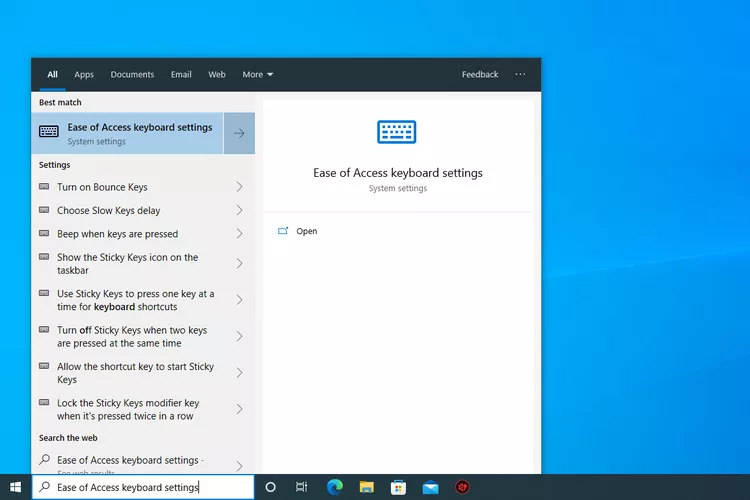Click the preview title Ease of Access keyboard settings
This screenshot has height=500, width=750.
(398, 173)
